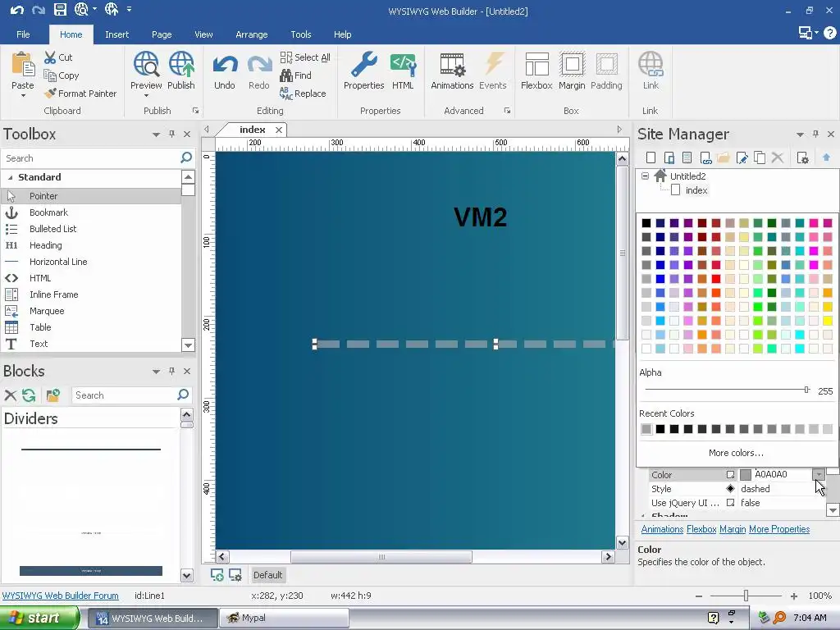
Task: Click the Paste icon in Clipboard group
Action: (x=22, y=64)
